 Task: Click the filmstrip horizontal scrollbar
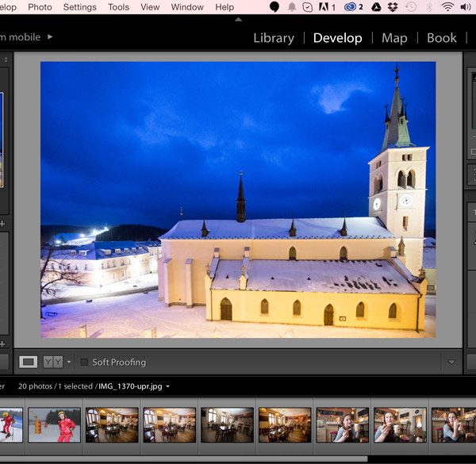(184, 458)
